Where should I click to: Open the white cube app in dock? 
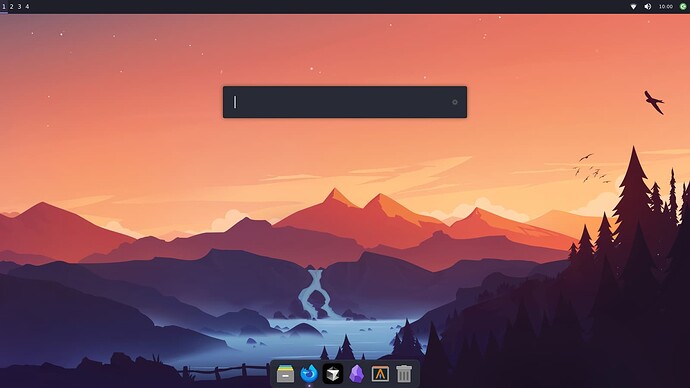pyautogui.click(x=333, y=374)
